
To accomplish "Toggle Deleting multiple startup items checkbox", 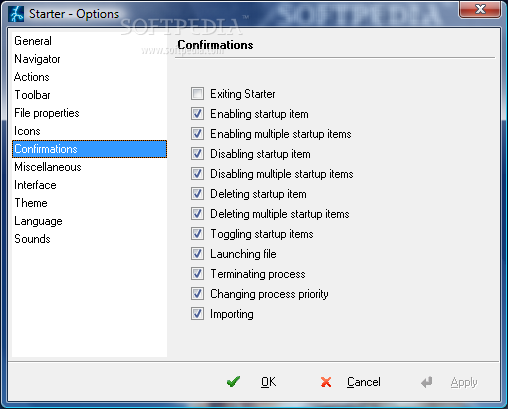I will pyautogui.click(x=197, y=214).
